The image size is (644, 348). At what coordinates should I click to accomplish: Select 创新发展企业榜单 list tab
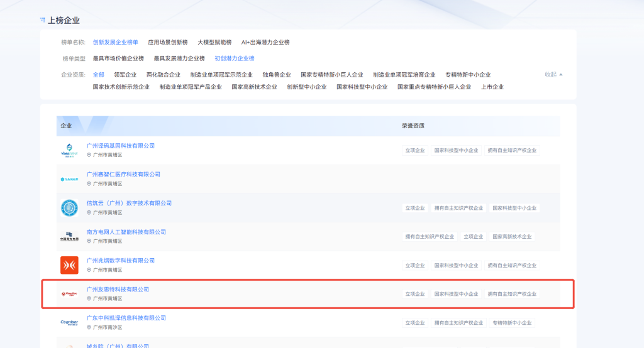pos(116,42)
